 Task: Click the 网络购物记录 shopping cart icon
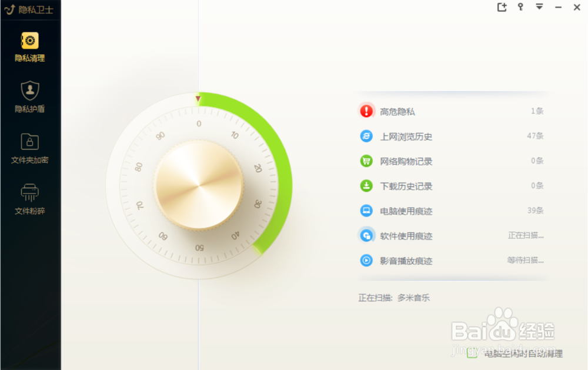point(366,161)
